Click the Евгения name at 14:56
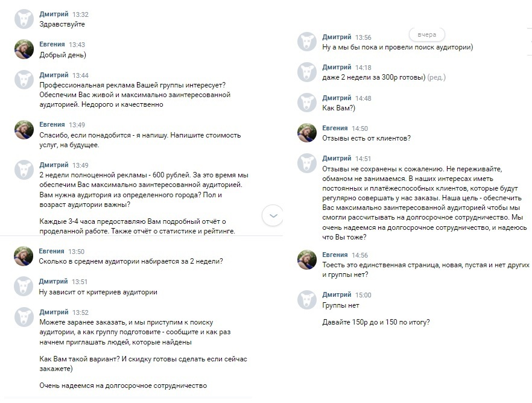 click(335, 255)
